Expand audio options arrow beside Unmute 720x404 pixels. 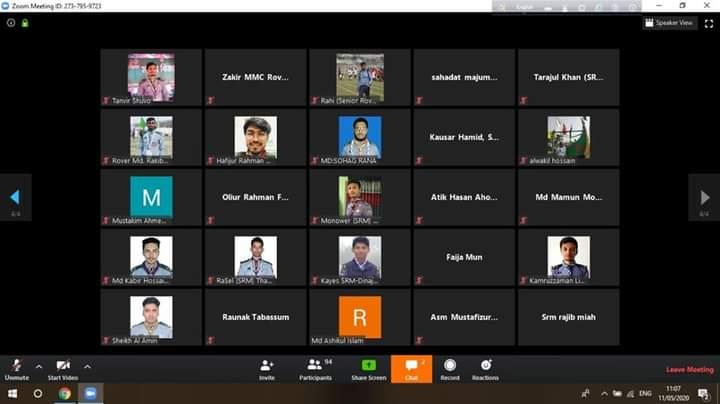point(39,366)
